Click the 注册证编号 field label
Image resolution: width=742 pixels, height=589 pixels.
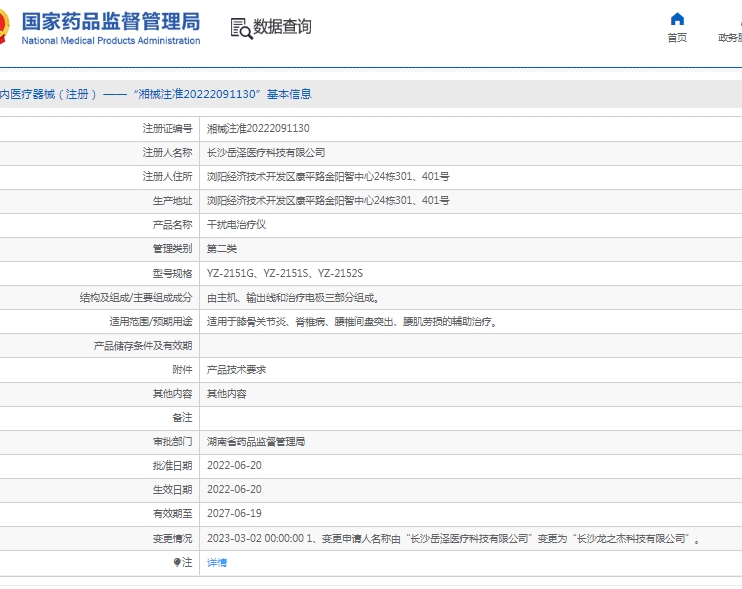pos(168,129)
